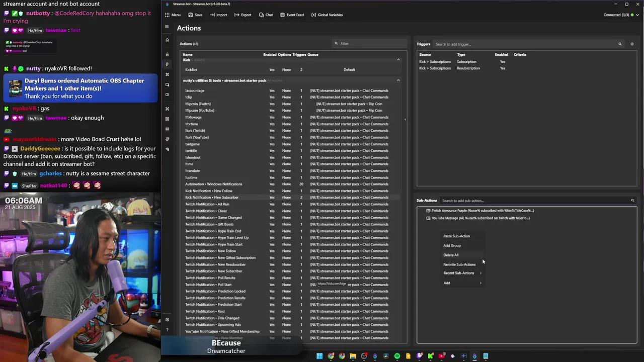Viewport: 644px width, 362px height.
Task: Click the filter magnifier icon above actions list
Action: tap(336, 43)
